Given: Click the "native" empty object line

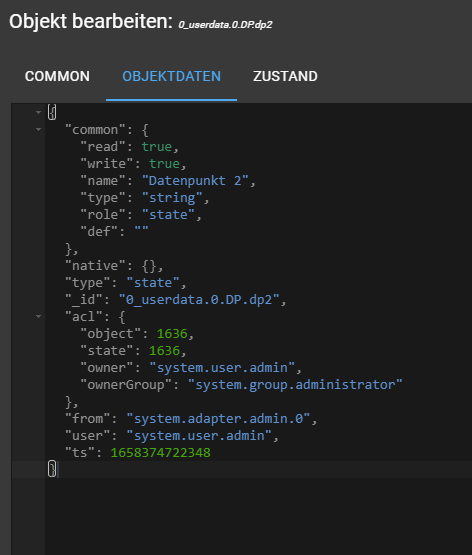Looking at the screenshot, I should (x=114, y=265).
